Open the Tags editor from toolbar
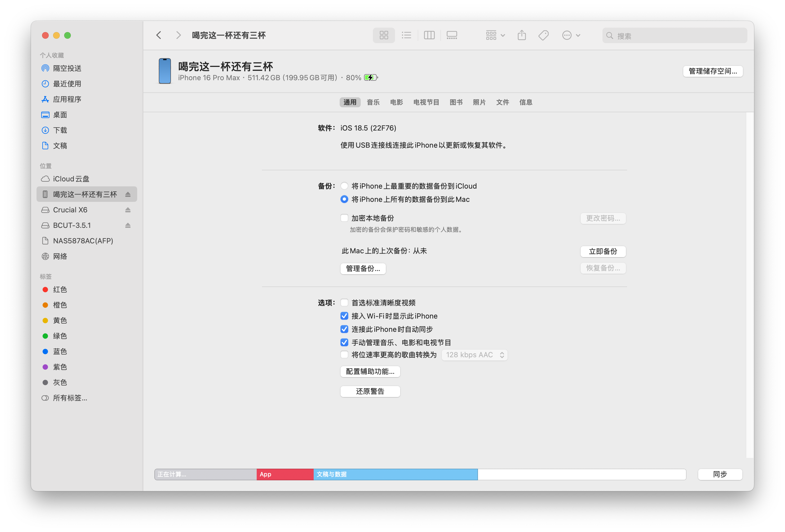 point(543,35)
